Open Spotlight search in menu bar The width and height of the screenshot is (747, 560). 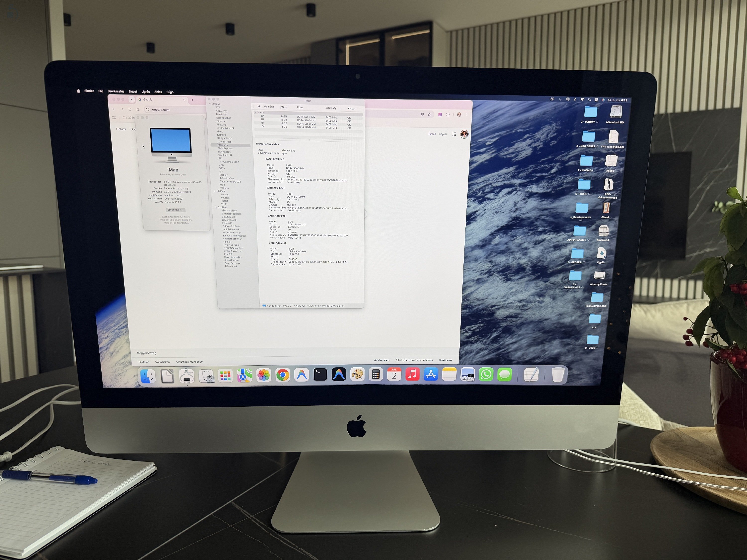click(589, 100)
